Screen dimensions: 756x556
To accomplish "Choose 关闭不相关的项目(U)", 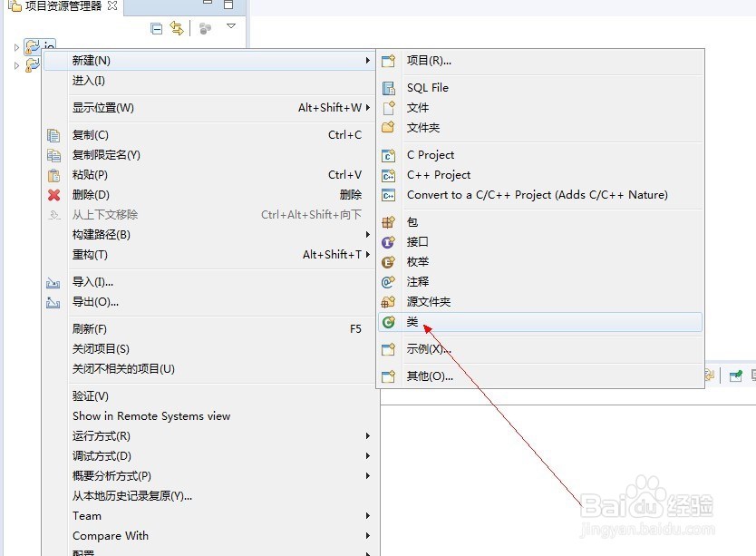I will [208, 369].
